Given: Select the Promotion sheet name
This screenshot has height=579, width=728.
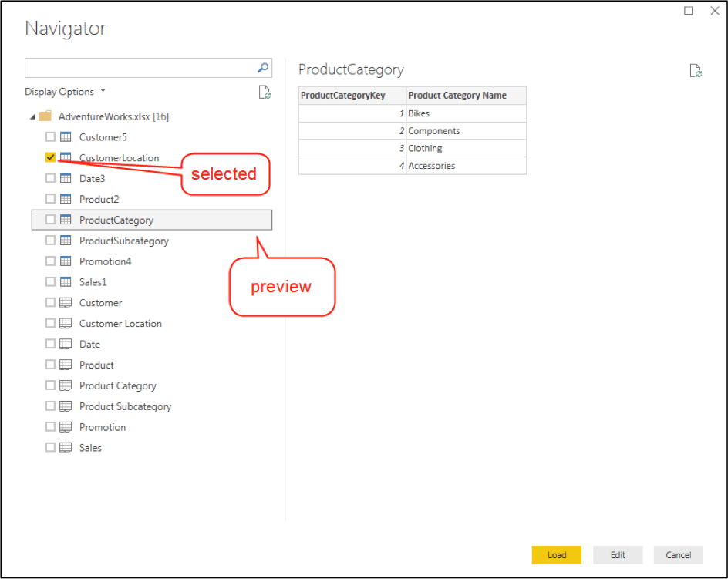Looking at the screenshot, I should pos(103,427).
